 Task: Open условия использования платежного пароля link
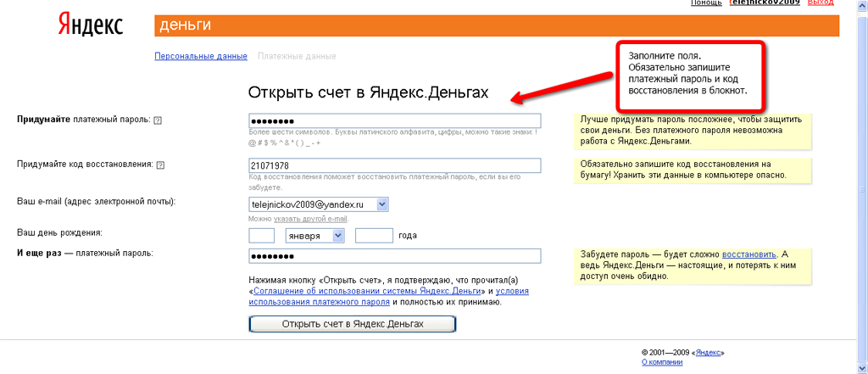388,297
